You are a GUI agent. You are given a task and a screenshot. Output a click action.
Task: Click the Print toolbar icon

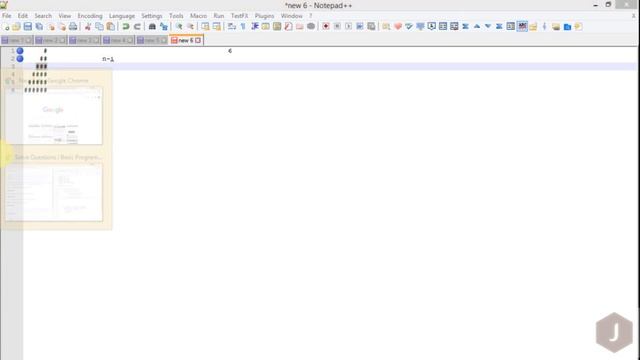(73, 27)
